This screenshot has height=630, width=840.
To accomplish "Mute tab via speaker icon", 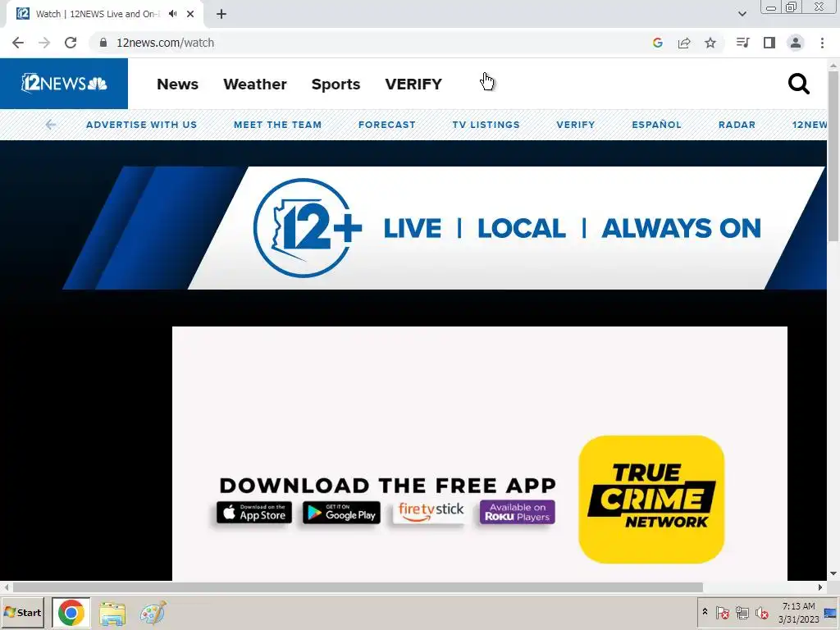I will pos(172,14).
